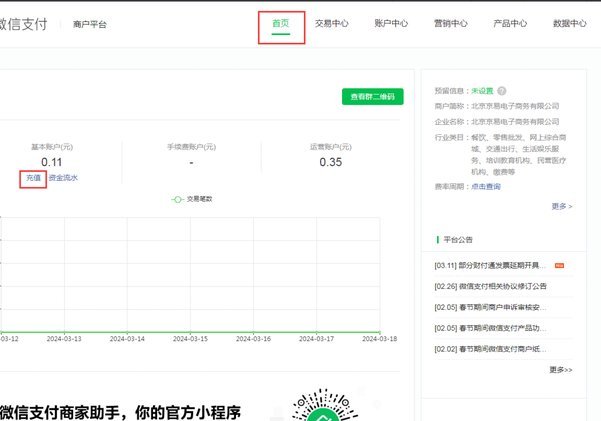
Task: Click the 商户平台 label beside the logo
Action: 90,25
